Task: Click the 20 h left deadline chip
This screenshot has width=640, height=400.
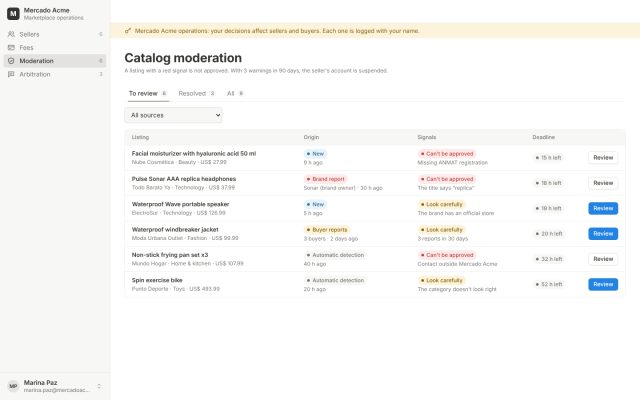Action: point(549,233)
